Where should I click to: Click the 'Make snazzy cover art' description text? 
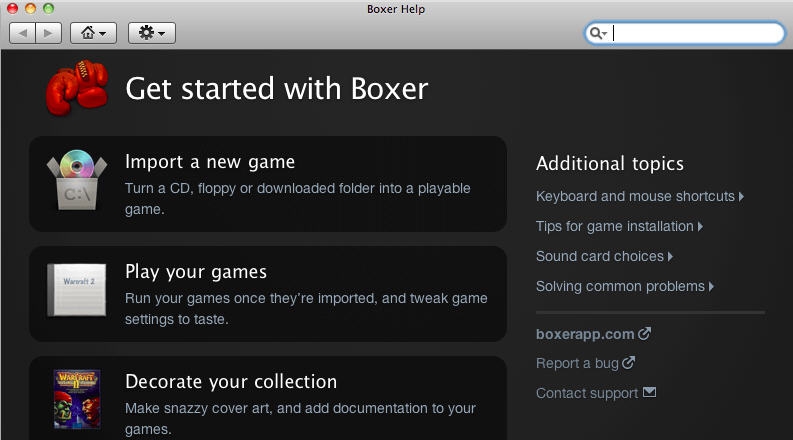(x=300, y=418)
